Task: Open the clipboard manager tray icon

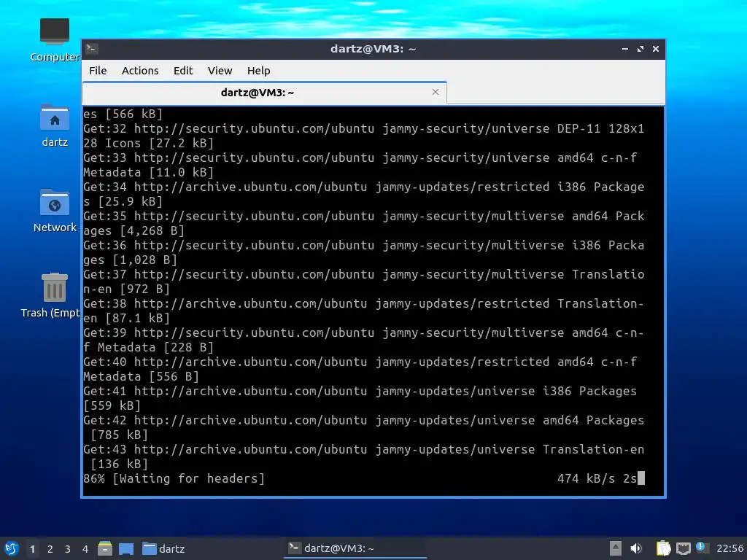Action: click(x=663, y=548)
